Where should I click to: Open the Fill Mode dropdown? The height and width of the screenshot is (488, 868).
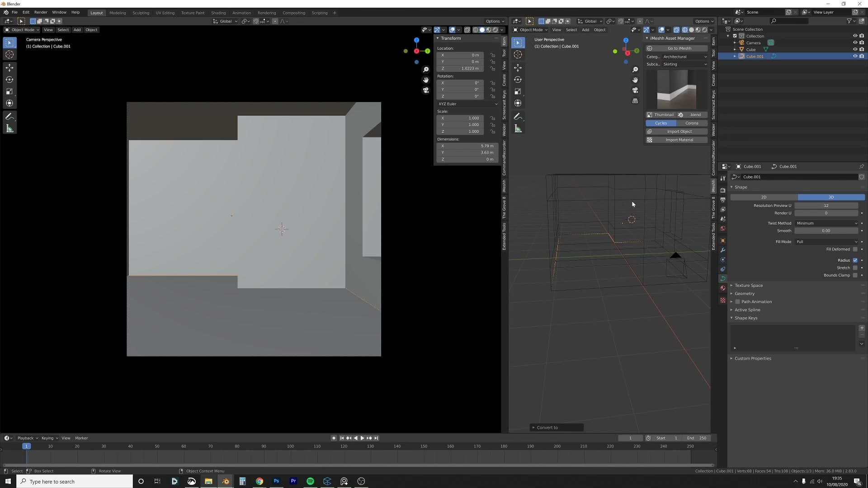point(826,242)
